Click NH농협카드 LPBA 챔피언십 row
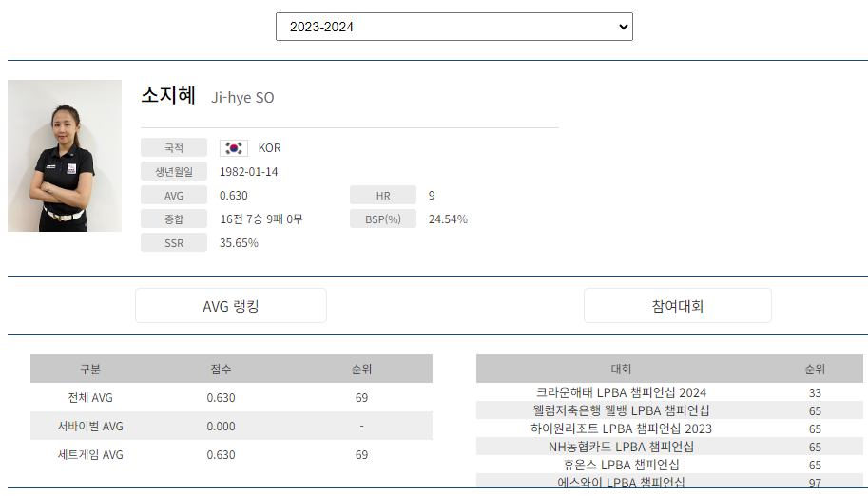Viewport: 868px width, 496px height. tap(669, 447)
